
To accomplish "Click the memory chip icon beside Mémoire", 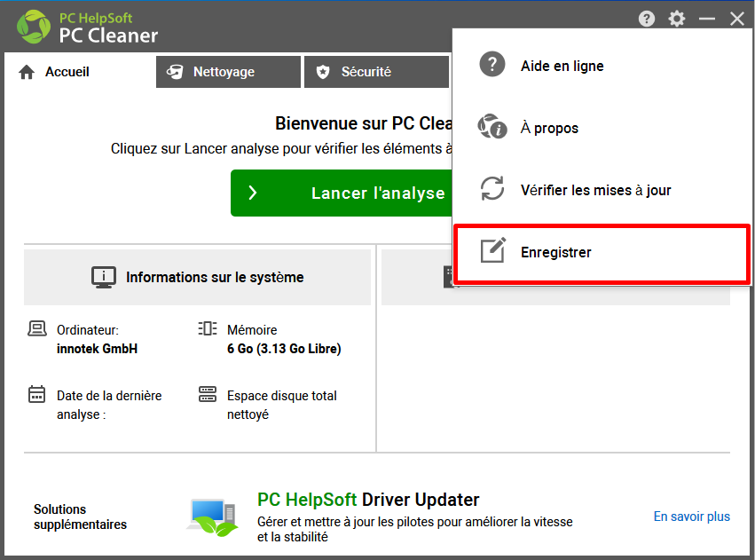I will tap(208, 328).
